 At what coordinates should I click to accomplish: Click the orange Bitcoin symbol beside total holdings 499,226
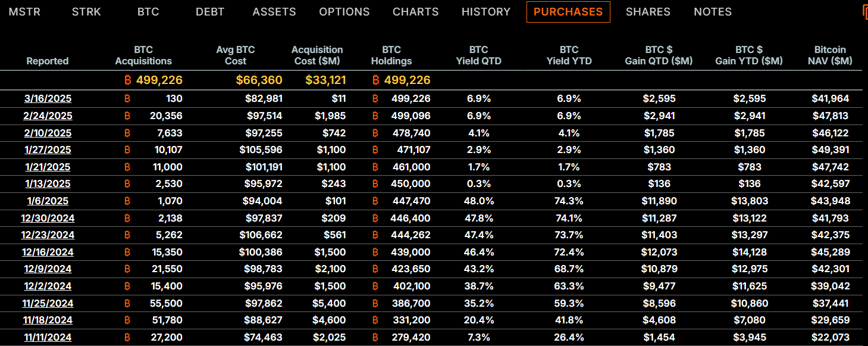click(376, 80)
